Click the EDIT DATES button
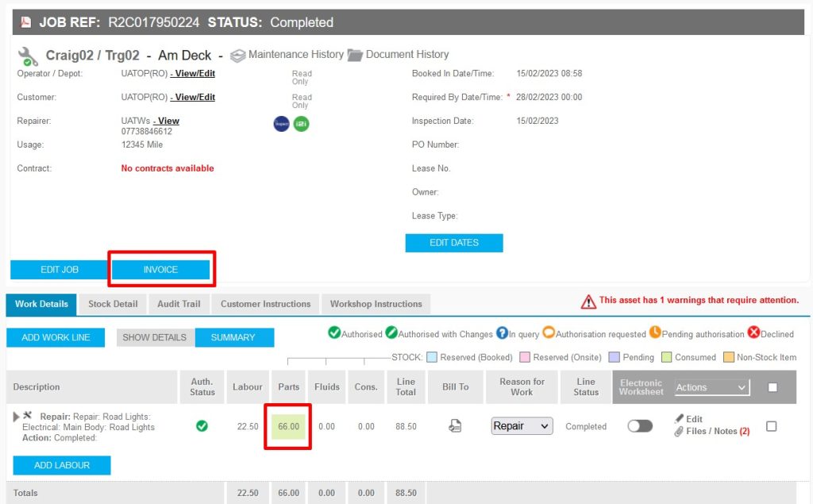 pyautogui.click(x=453, y=243)
